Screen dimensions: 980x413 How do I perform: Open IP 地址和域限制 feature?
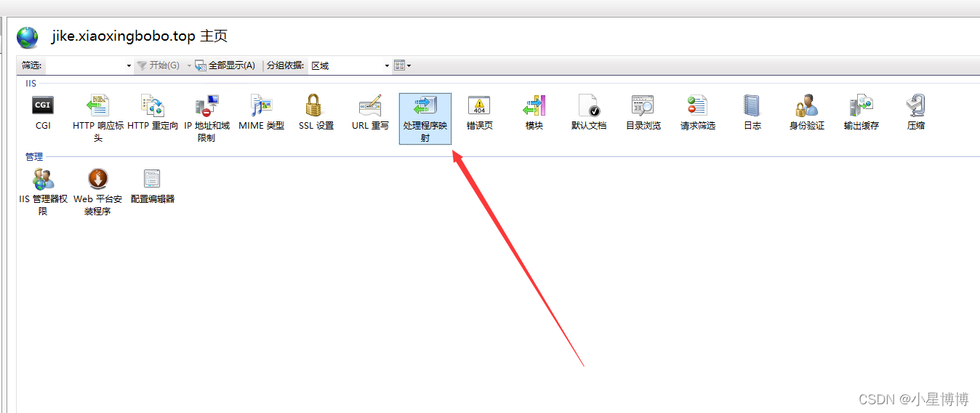(207, 105)
